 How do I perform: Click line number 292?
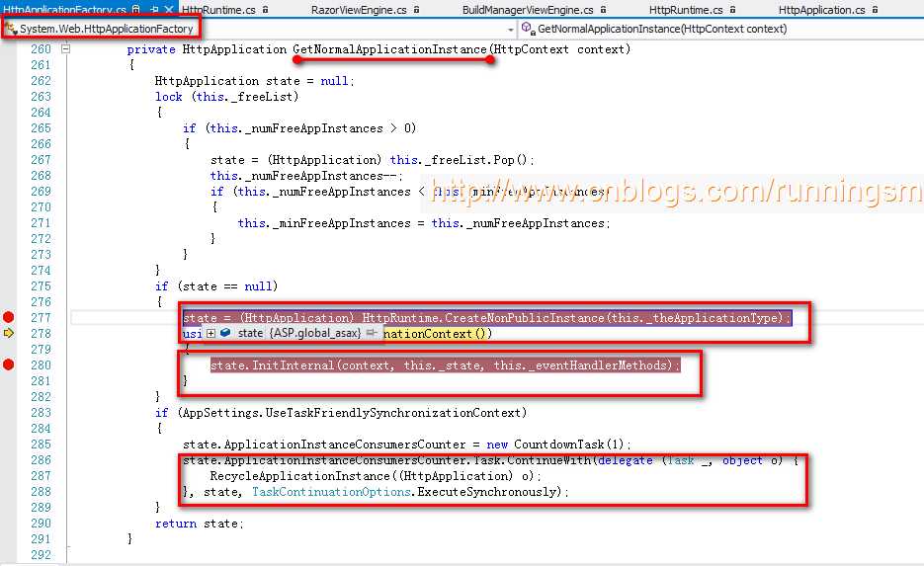coord(41,555)
